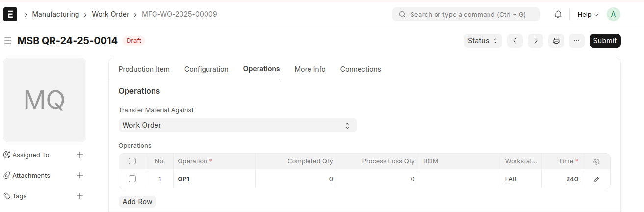Open the Connections tab
This screenshot has width=644, height=212.
coord(361,69)
